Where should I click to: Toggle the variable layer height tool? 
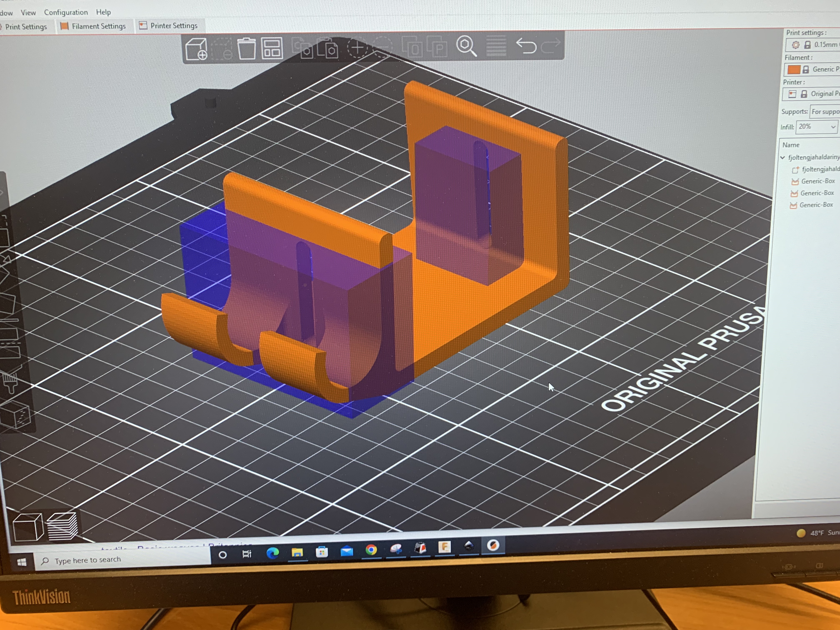pos(496,46)
